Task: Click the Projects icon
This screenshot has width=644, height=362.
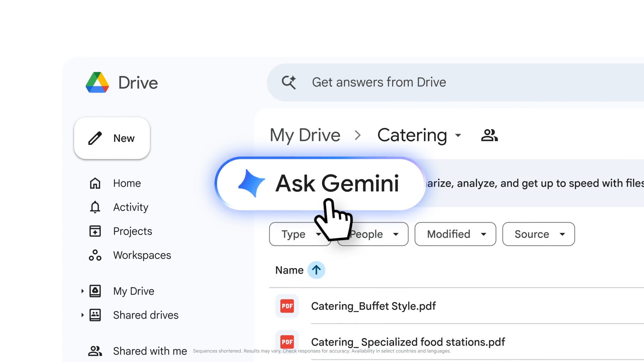Action: click(x=95, y=231)
